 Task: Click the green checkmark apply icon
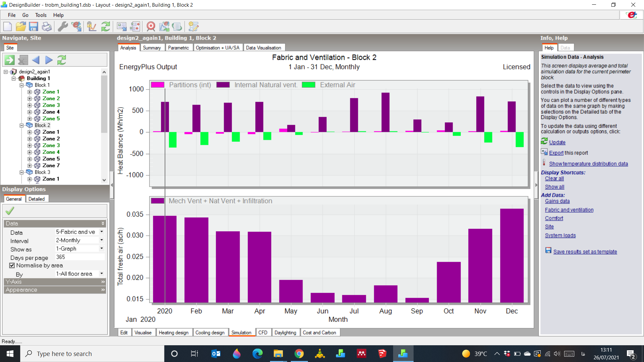[10, 211]
